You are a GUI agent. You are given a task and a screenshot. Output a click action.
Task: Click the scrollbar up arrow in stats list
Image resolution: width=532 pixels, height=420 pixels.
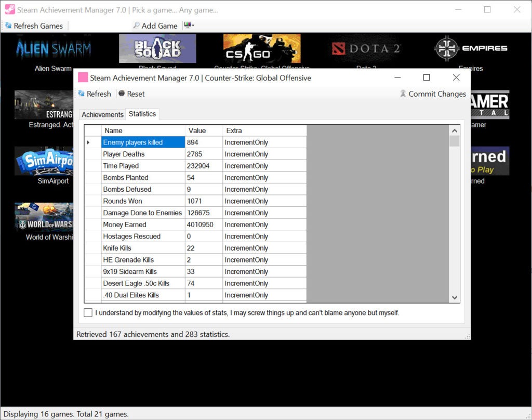point(455,130)
